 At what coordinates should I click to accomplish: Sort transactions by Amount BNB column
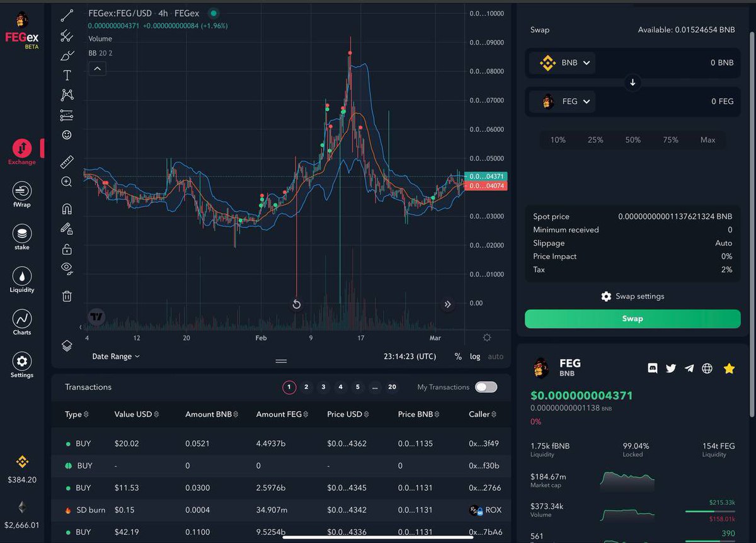[x=212, y=414]
